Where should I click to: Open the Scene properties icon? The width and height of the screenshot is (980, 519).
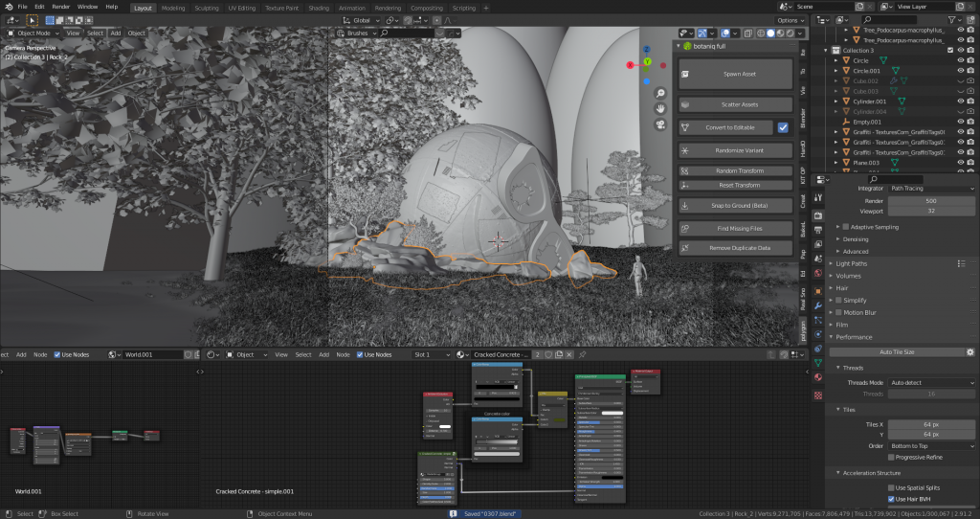(x=818, y=259)
